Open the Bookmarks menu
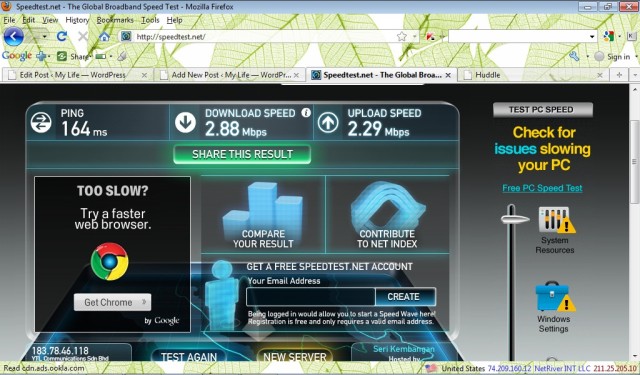 115,20
